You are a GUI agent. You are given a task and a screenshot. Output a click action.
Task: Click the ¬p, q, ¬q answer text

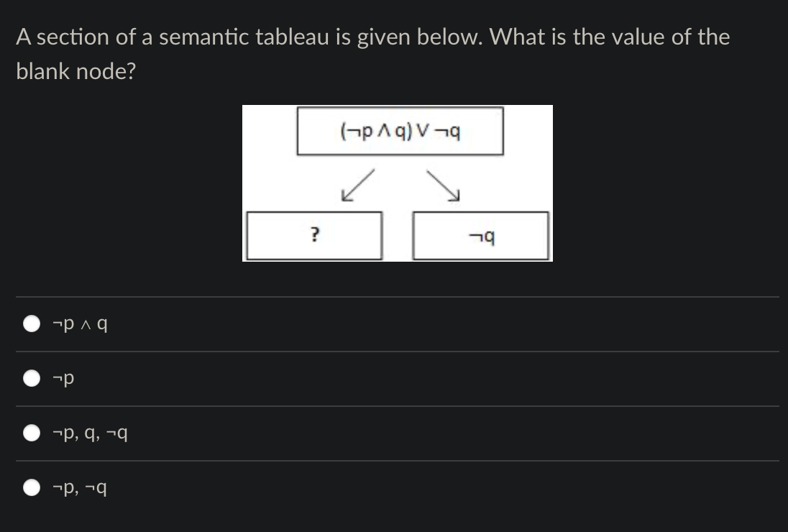pos(90,433)
